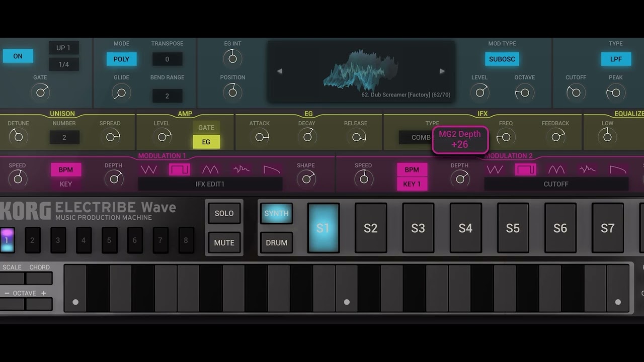Click the arpeggiator Gate knob

40,92
